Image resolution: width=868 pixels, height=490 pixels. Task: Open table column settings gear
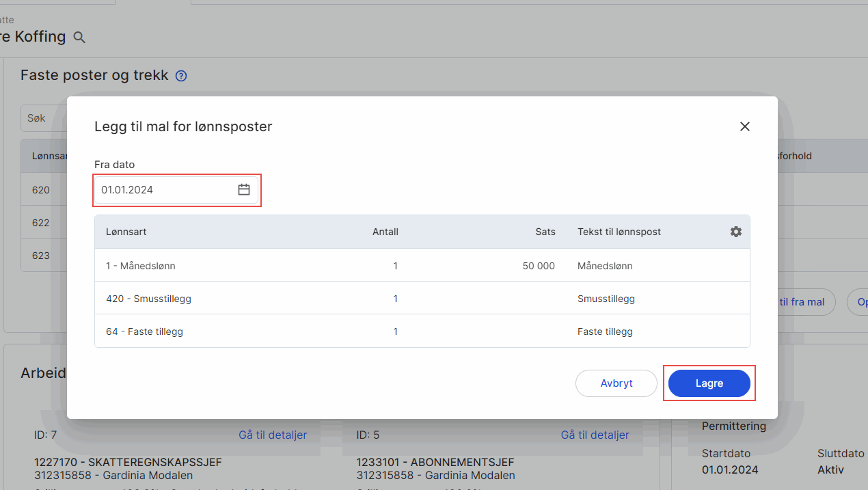pyautogui.click(x=735, y=232)
